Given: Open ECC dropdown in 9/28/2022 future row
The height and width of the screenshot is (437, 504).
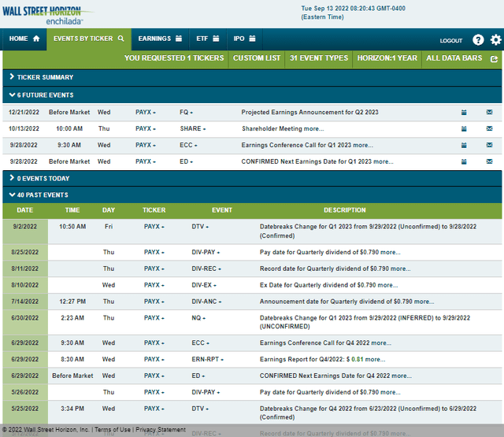Looking at the screenshot, I should [x=188, y=145].
